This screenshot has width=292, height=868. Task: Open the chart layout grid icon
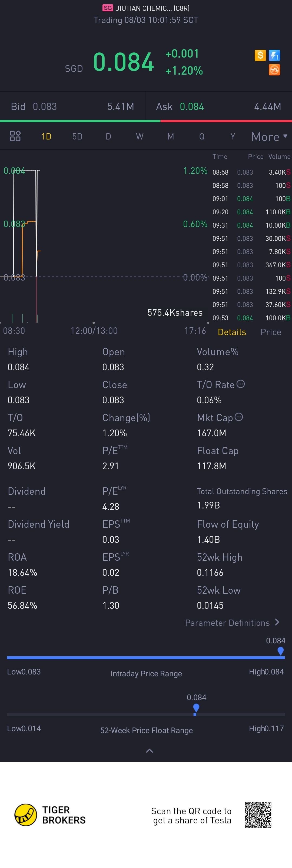[x=15, y=136]
